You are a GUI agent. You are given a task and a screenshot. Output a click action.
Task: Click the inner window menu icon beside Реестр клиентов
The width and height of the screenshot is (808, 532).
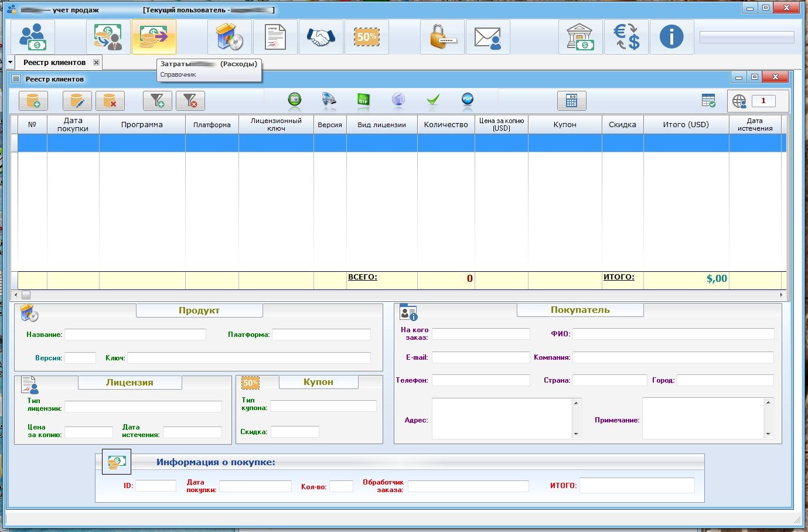pos(16,79)
